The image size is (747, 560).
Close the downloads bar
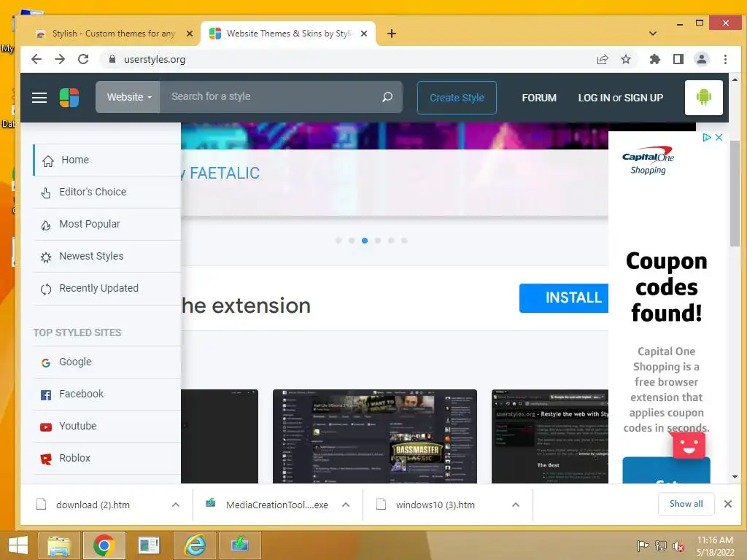click(x=728, y=504)
